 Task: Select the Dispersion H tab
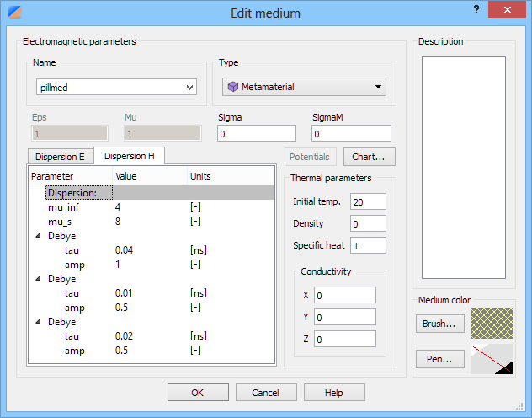coord(129,156)
